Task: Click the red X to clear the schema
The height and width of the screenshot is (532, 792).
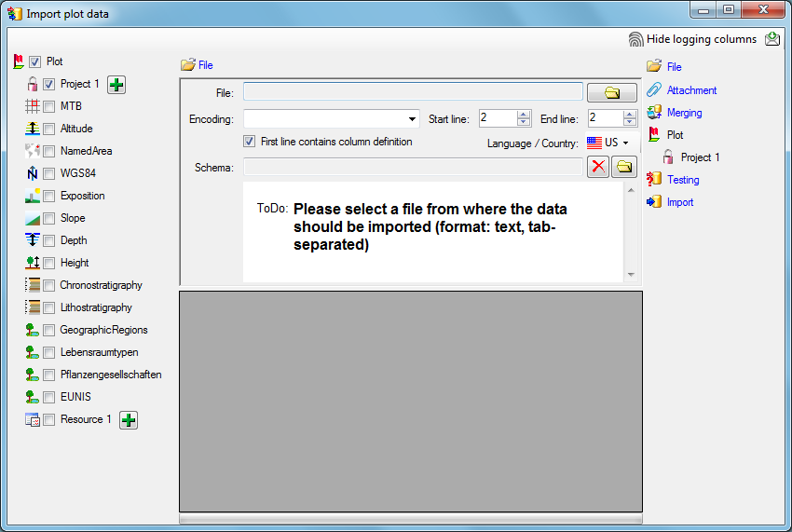Action: [598, 167]
